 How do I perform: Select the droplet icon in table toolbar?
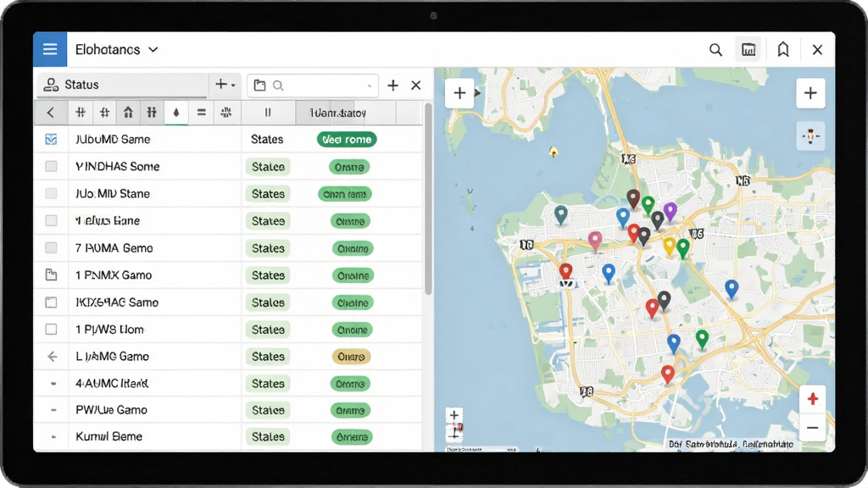[176, 113]
